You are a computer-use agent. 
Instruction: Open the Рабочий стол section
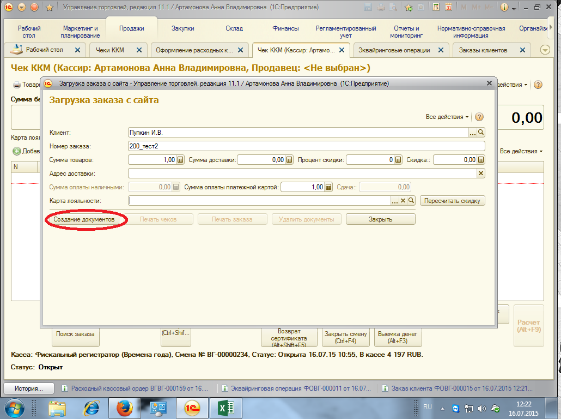(29, 31)
